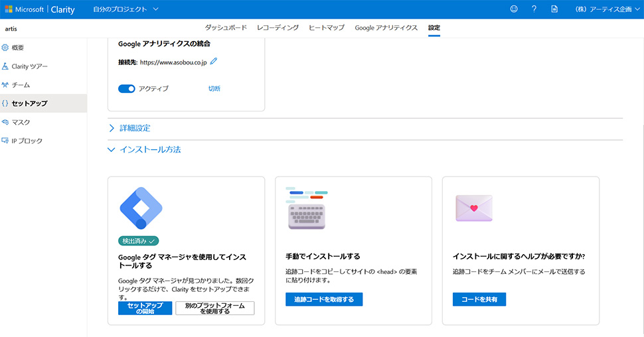
Task: Switch to the ヒートマップ tab
Action: pyautogui.click(x=327, y=28)
